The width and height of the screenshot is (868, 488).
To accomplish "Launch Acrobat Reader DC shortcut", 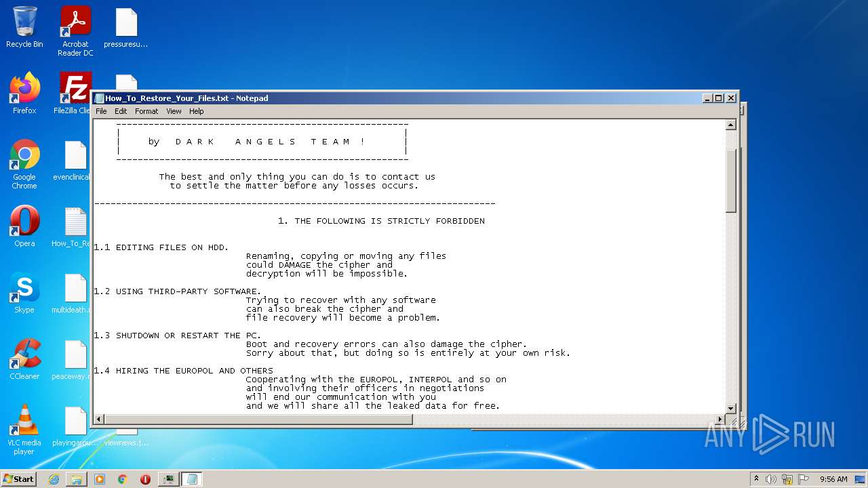I will coord(75,30).
